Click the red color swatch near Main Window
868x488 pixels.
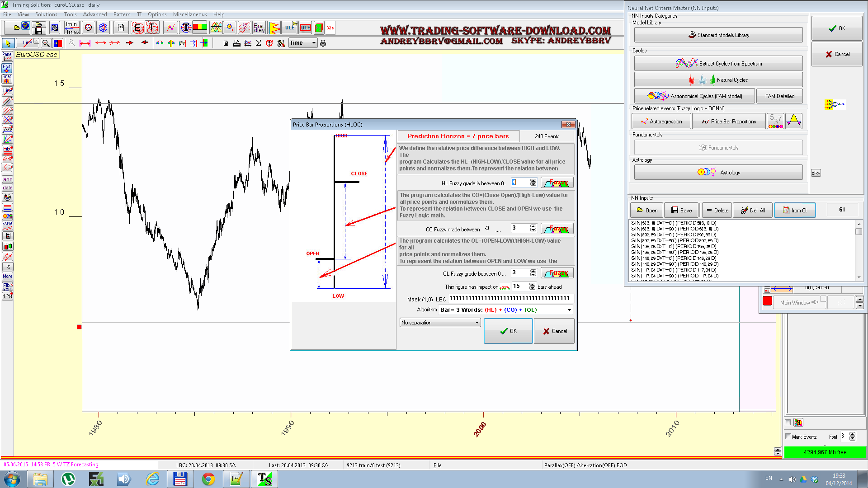coord(767,301)
